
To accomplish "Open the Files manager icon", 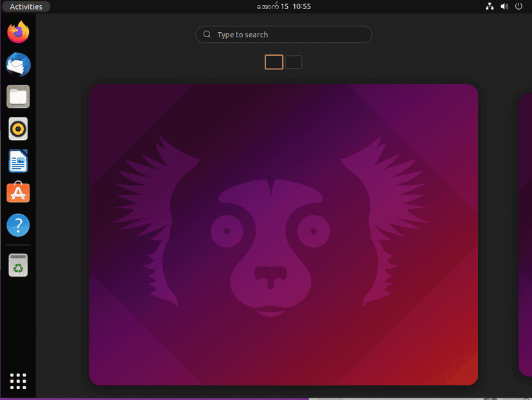I will point(18,96).
